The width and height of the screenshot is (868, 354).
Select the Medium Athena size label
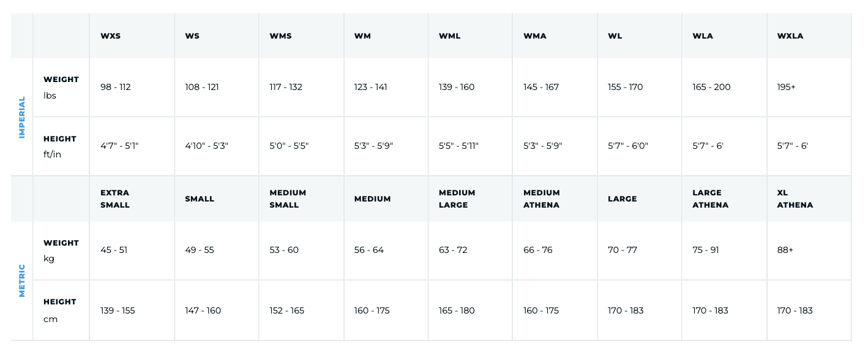coord(542,199)
